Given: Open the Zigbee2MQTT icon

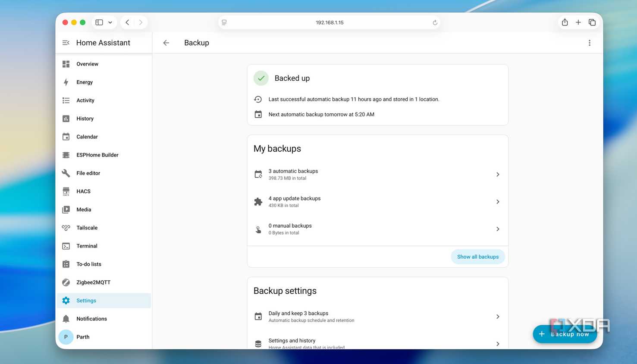Looking at the screenshot, I should pos(66,282).
